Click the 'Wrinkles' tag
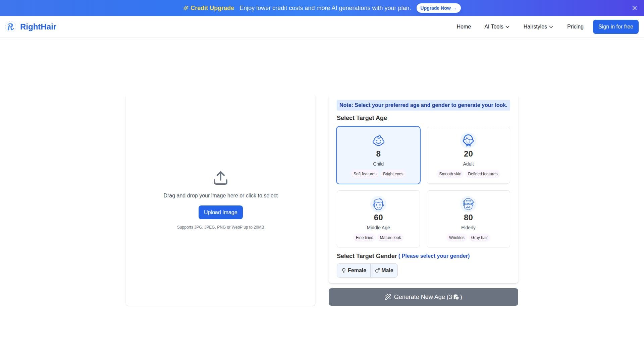This screenshot has width=644, height=362. pos(457,238)
